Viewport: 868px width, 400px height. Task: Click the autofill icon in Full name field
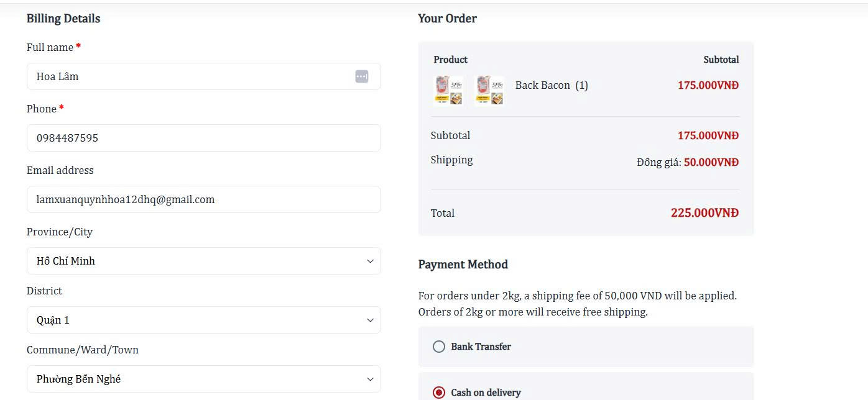[362, 76]
